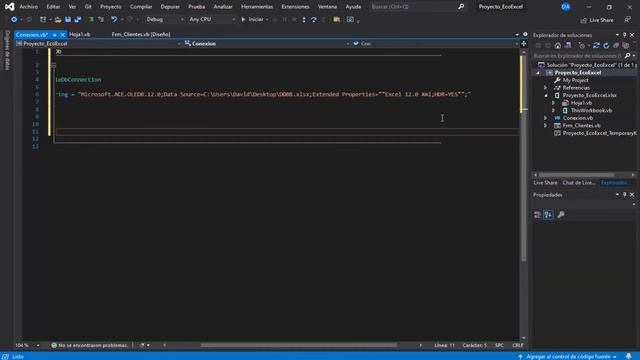Click the notifications bell in status bar

629,356
